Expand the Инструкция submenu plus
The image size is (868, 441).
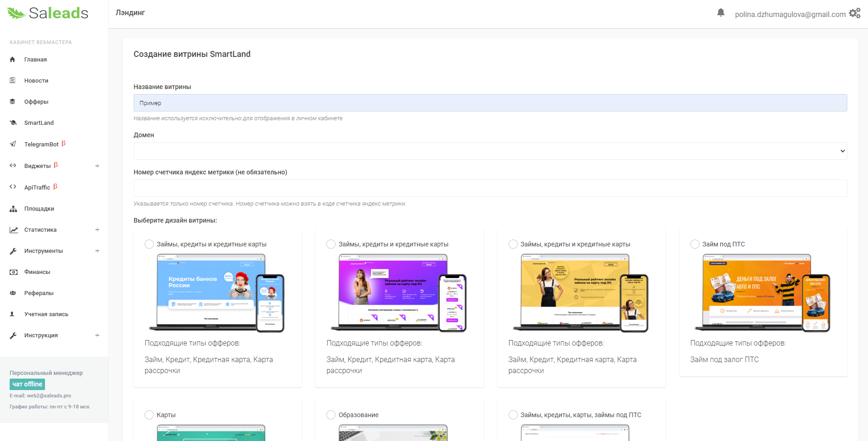coord(97,335)
